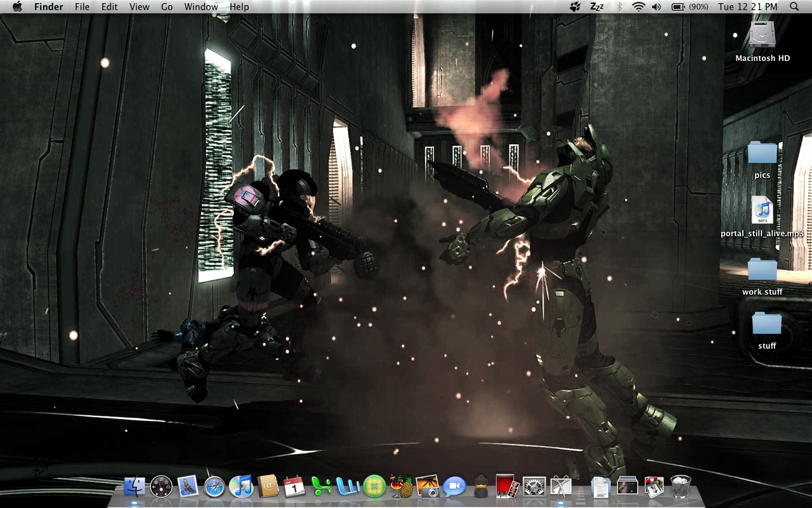This screenshot has height=508, width=812.
Task: Click the paw print menu bar icon
Action: click(x=575, y=6)
